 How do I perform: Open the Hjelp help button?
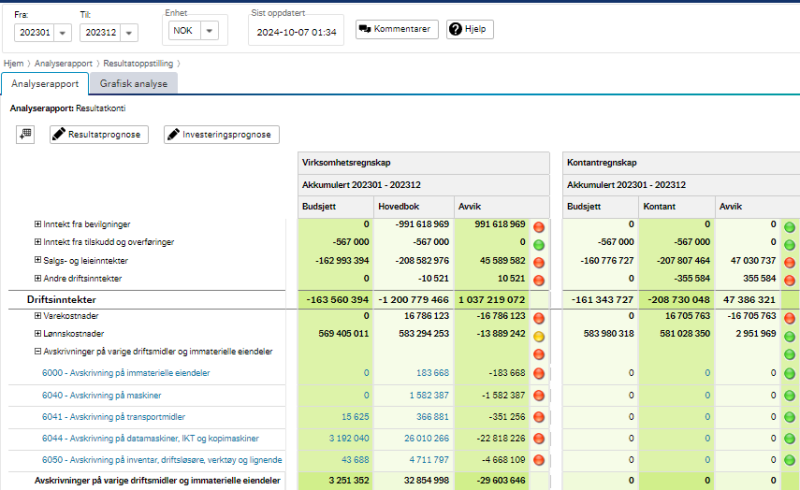[469, 29]
